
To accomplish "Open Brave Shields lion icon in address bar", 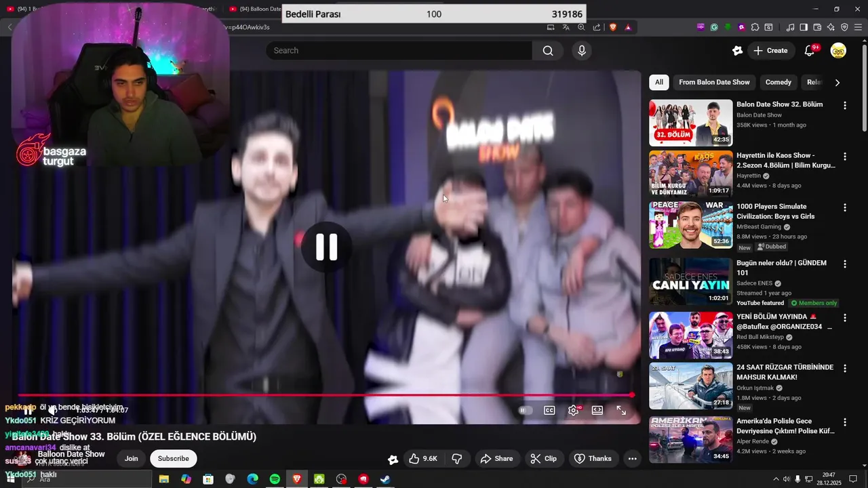I will (613, 27).
